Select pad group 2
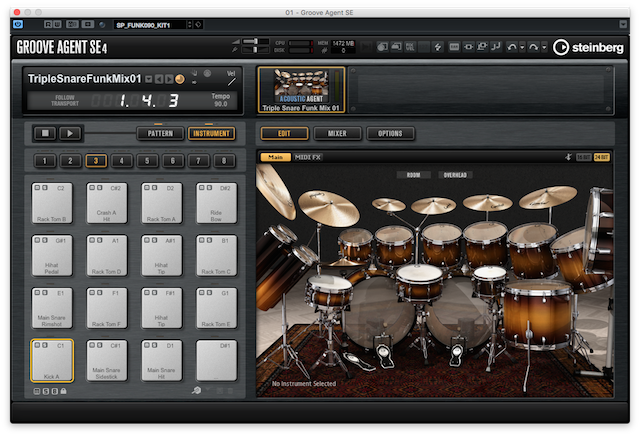The image size is (640, 436). tap(70, 161)
